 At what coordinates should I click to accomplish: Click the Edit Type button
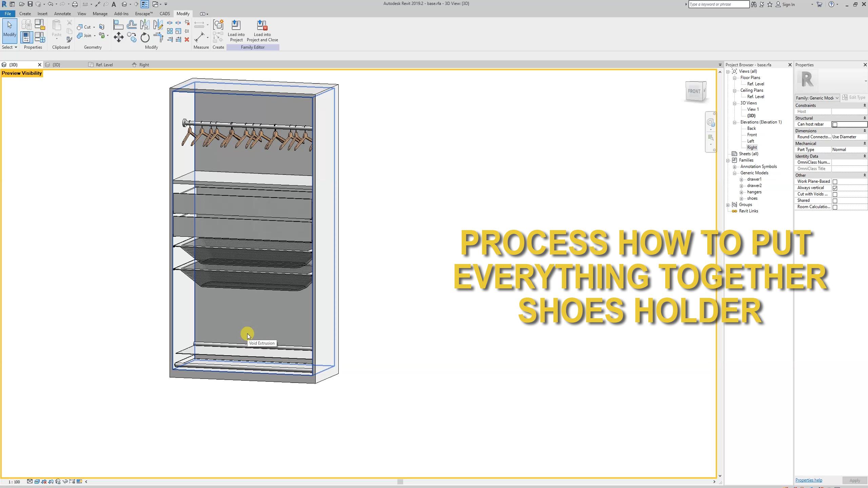pyautogui.click(x=854, y=97)
